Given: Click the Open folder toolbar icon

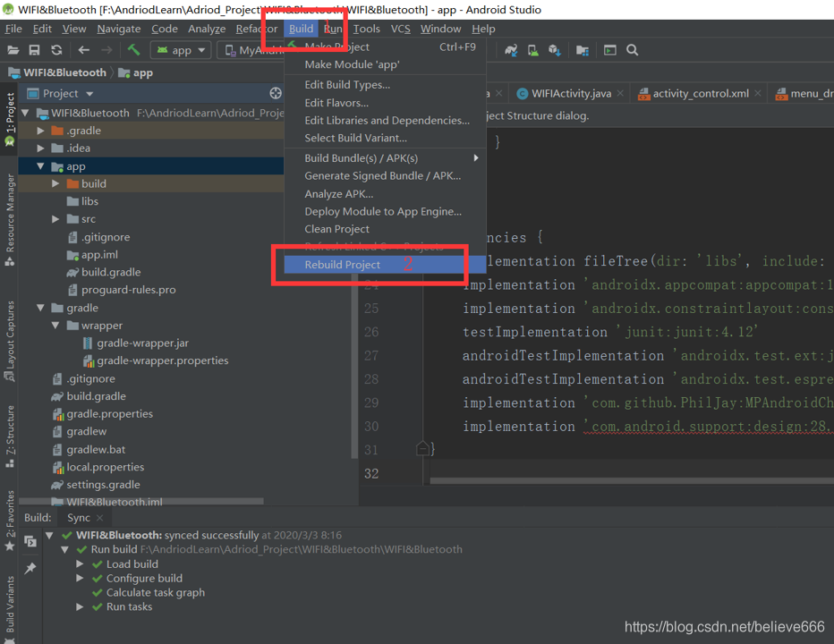Looking at the screenshot, I should 13,50.
